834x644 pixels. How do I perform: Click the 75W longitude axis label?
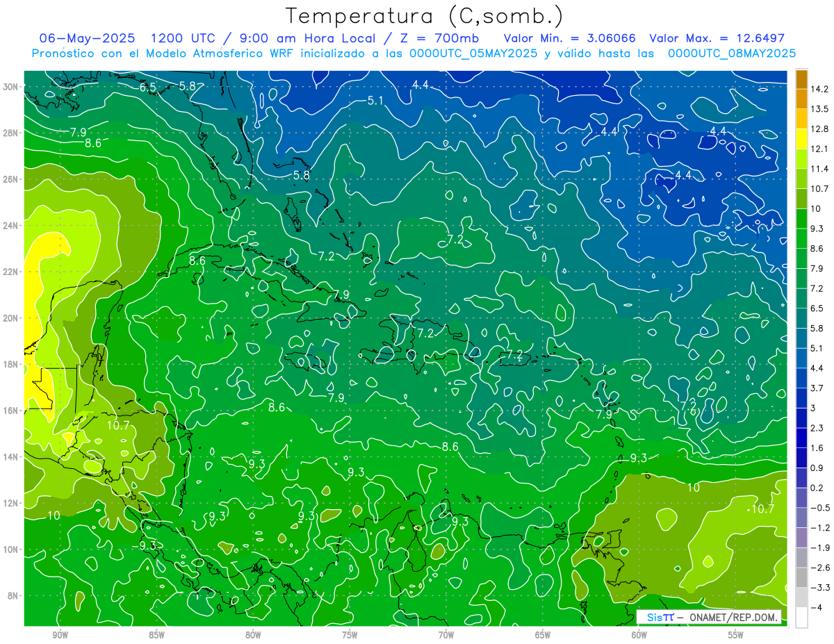[350, 636]
